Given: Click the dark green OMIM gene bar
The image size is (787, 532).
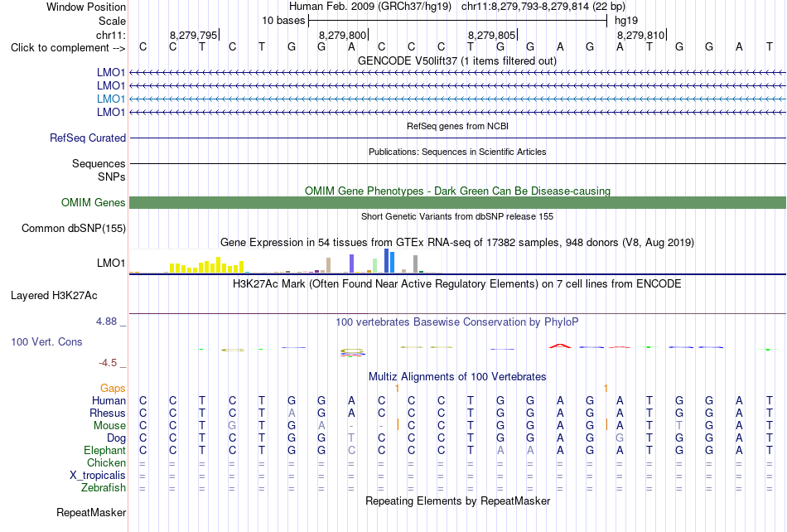Looking at the screenshot, I should pyautogui.click(x=457, y=203).
